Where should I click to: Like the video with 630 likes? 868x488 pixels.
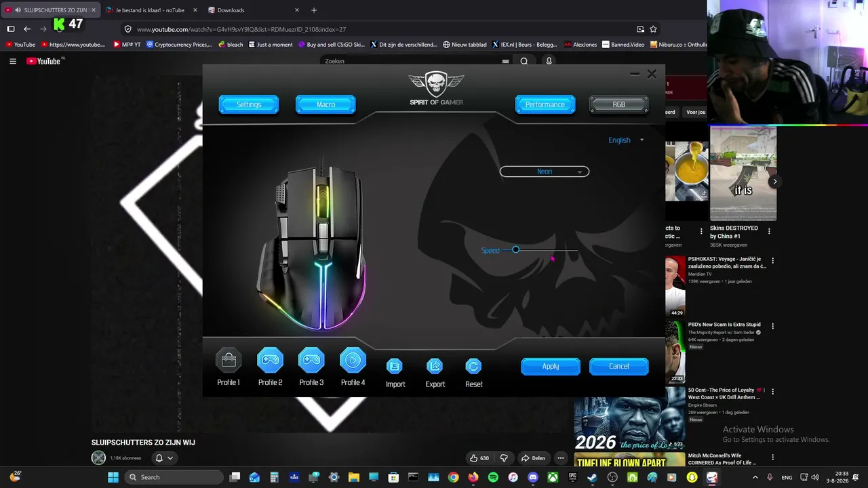[x=479, y=458]
